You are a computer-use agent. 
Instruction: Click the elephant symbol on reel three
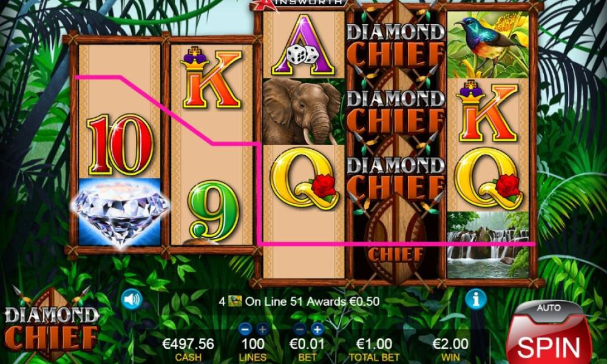pyautogui.click(x=303, y=112)
